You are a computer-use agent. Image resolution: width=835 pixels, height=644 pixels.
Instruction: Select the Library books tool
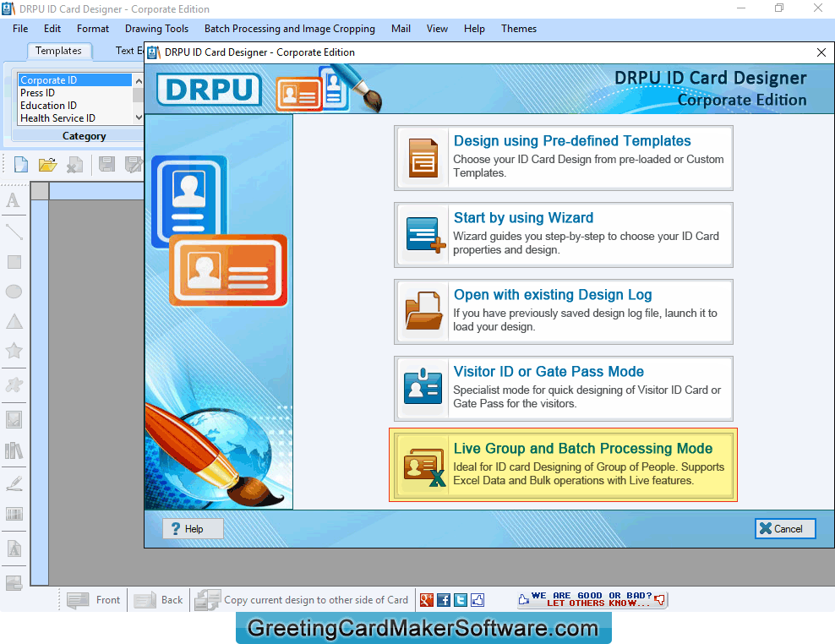tap(14, 451)
